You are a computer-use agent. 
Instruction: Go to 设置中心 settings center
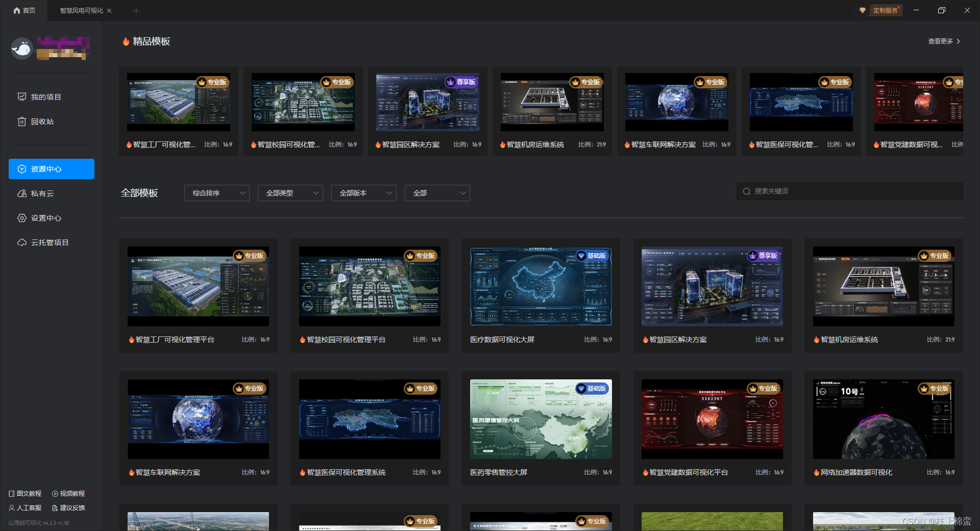(x=52, y=218)
